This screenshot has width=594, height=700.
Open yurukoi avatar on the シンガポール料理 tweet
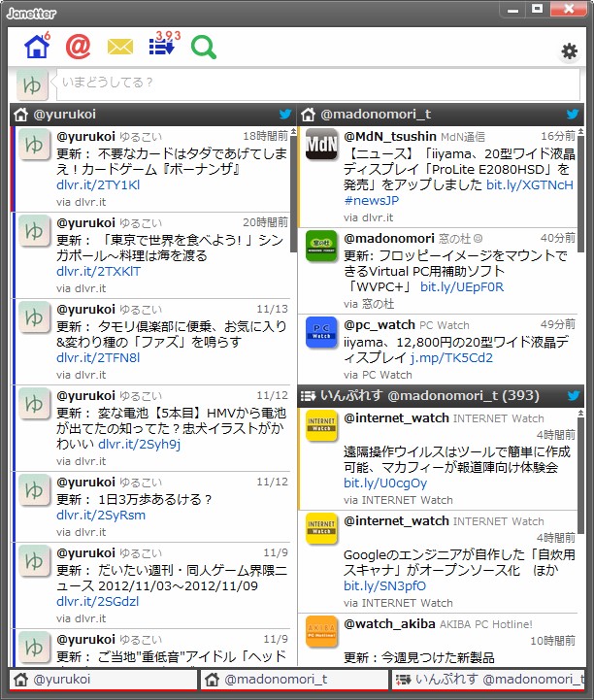tap(34, 230)
